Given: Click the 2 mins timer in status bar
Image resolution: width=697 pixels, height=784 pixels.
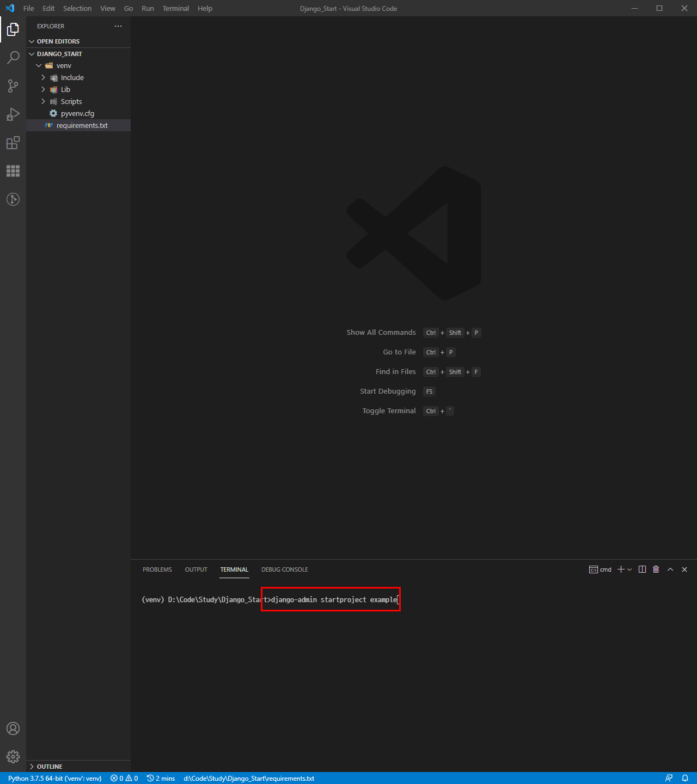Looking at the screenshot, I should [x=161, y=778].
